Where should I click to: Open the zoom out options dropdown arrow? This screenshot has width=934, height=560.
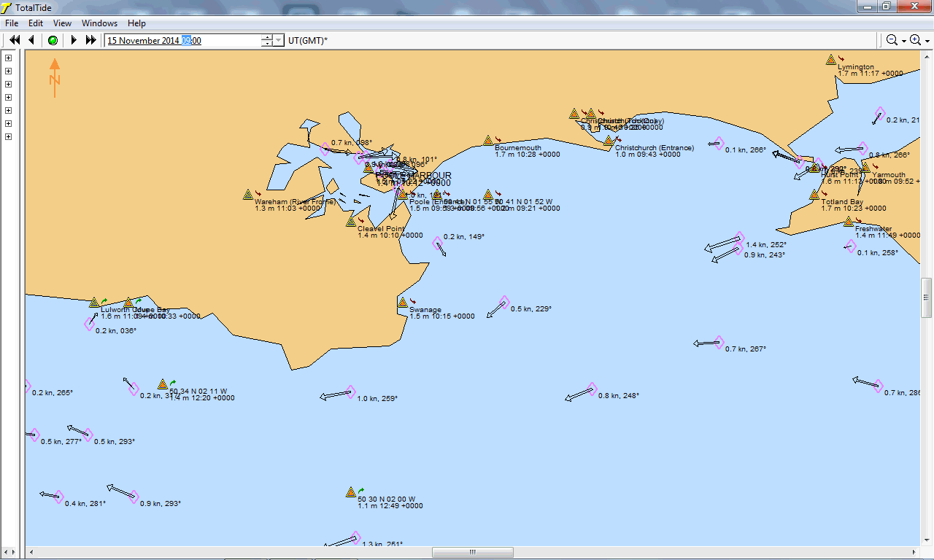tap(903, 41)
